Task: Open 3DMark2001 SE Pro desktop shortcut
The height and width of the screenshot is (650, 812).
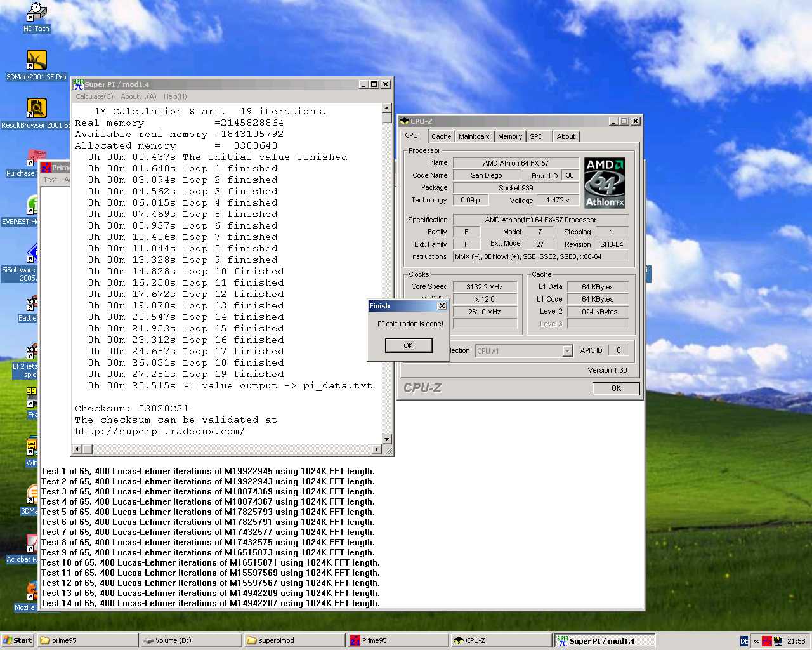Action: coord(36,65)
